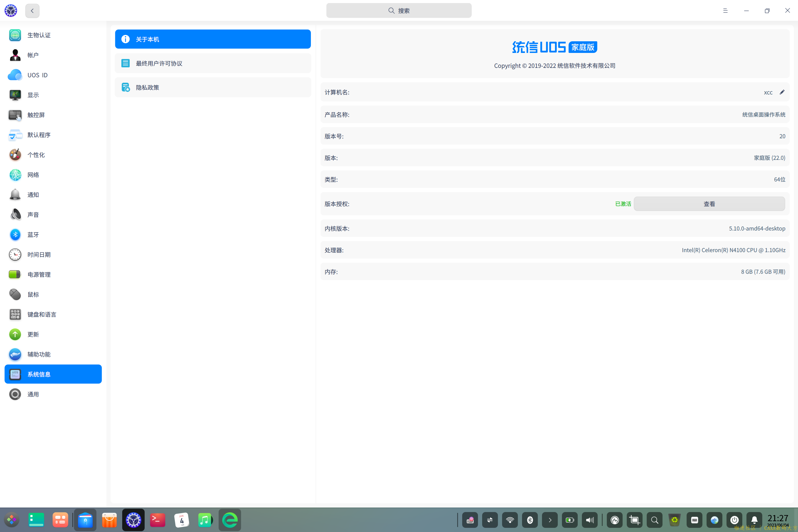Image resolution: width=798 pixels, height=532 pixels.
Task: Open 最终用户许可协议 license agreement
Action: [213, 63]
